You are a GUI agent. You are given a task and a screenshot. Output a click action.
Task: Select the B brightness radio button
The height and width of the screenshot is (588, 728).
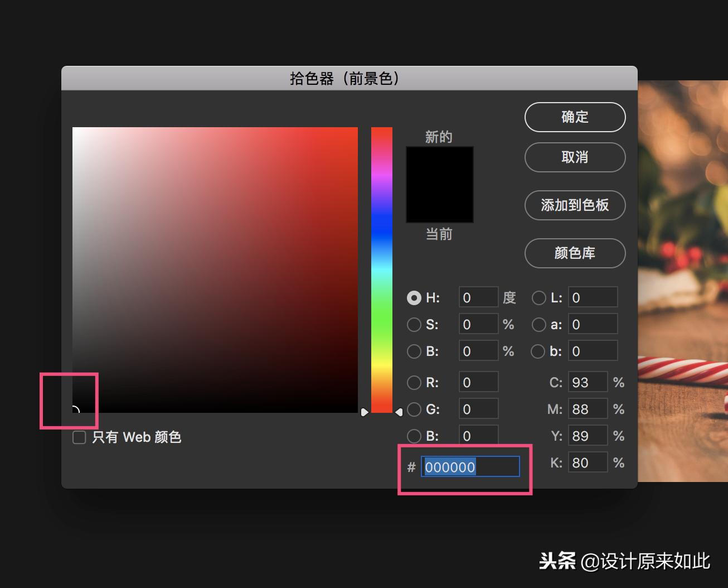(x=414, y=351)
